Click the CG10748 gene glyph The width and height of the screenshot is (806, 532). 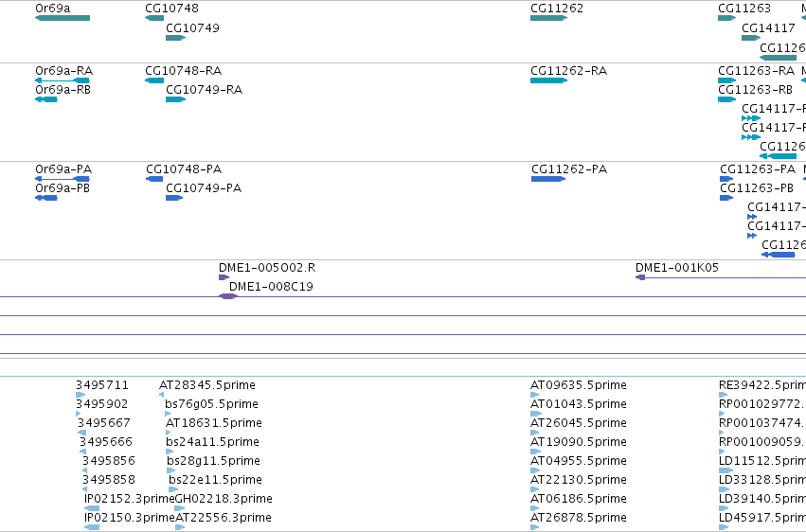(x=154, y=18)
